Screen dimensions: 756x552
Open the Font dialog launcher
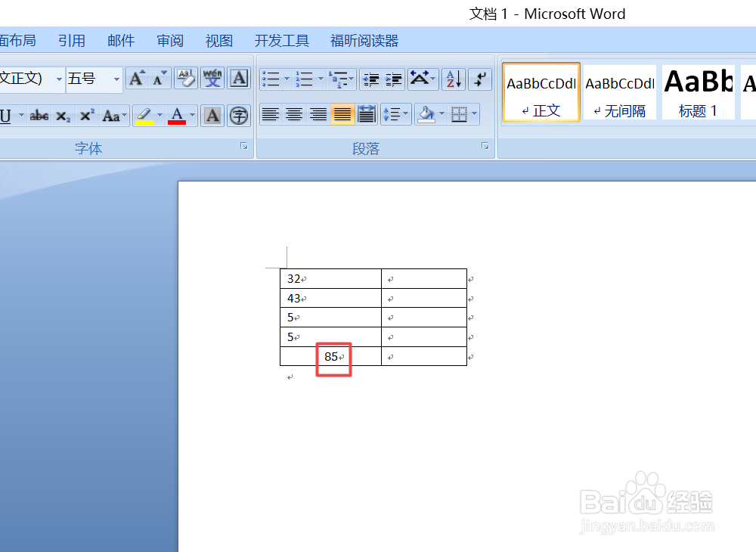[244, 146]
